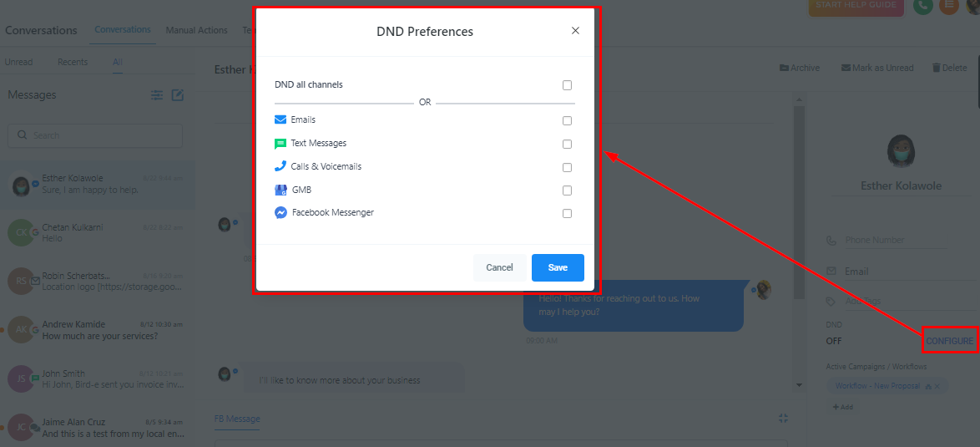Compose a new message with the pencil icon
980x447 pixels.
(x=178, y=95)
